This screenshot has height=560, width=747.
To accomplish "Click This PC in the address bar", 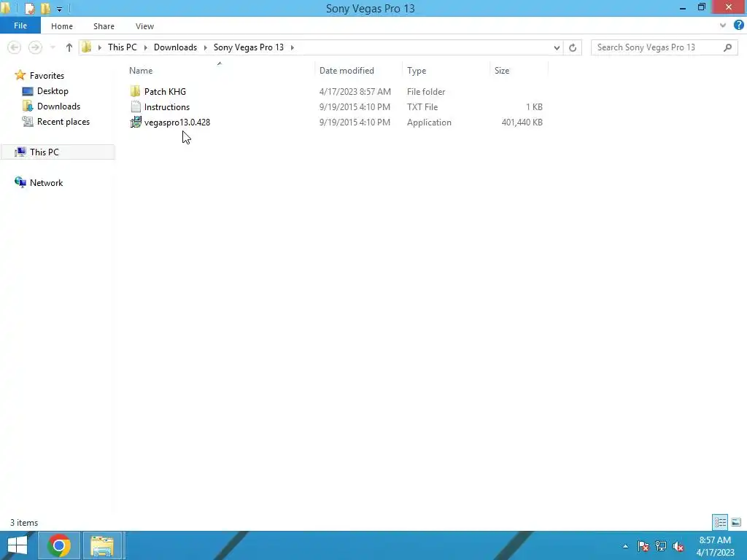I will (x=123, y=47).
